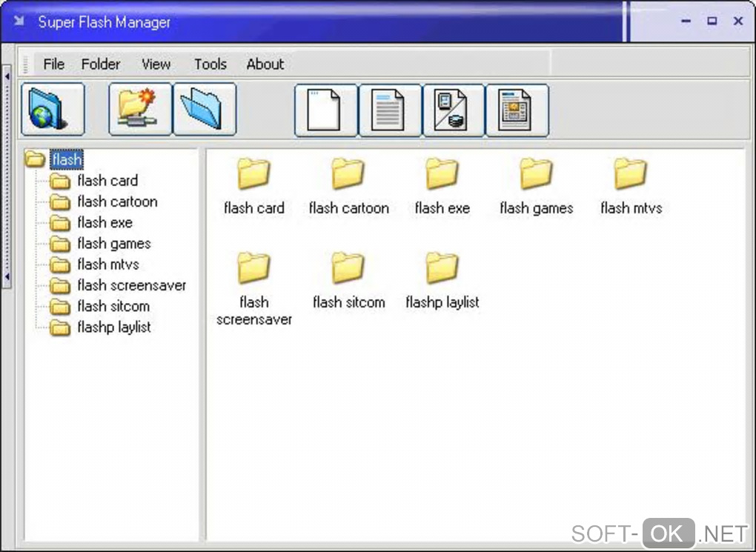Maximize the Super Flash Manager window

(x=712, y=21)
